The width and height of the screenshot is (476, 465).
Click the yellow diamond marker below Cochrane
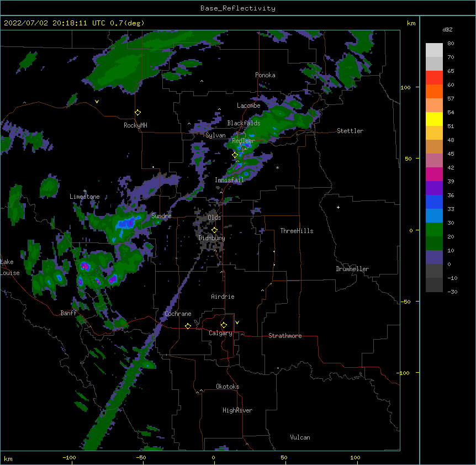(x=188, y=326)
